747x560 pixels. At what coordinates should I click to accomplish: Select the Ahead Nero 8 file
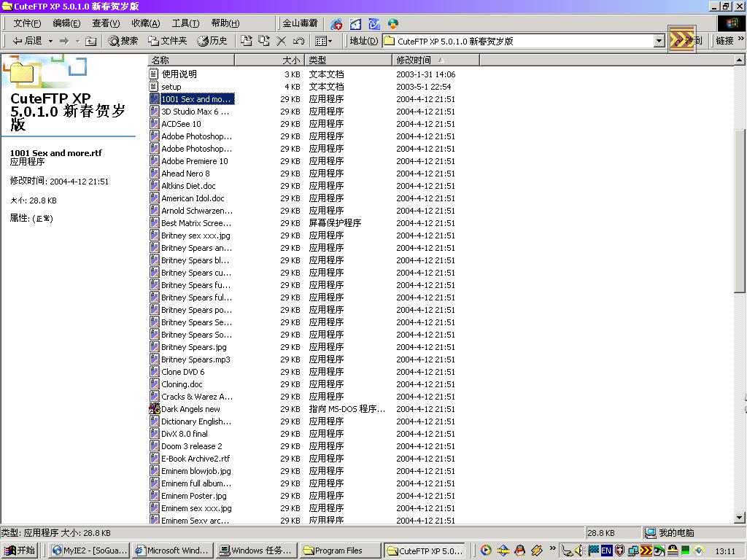point(185,174)
